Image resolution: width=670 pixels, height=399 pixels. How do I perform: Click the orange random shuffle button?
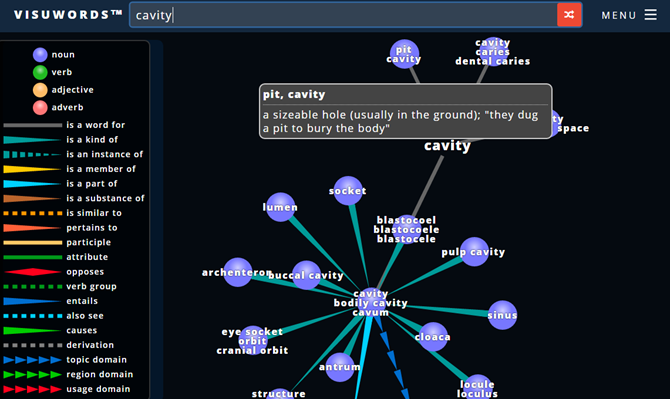coord(569,15)
